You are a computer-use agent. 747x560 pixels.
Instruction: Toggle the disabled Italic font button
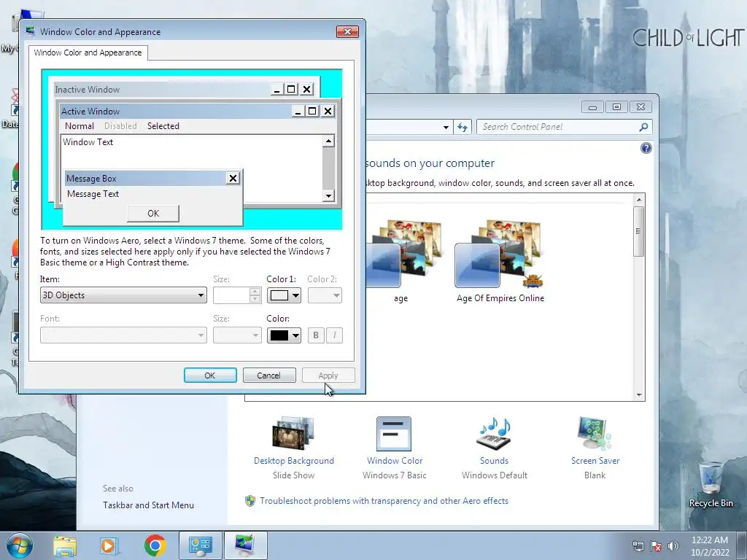click(x=334, y=335)
